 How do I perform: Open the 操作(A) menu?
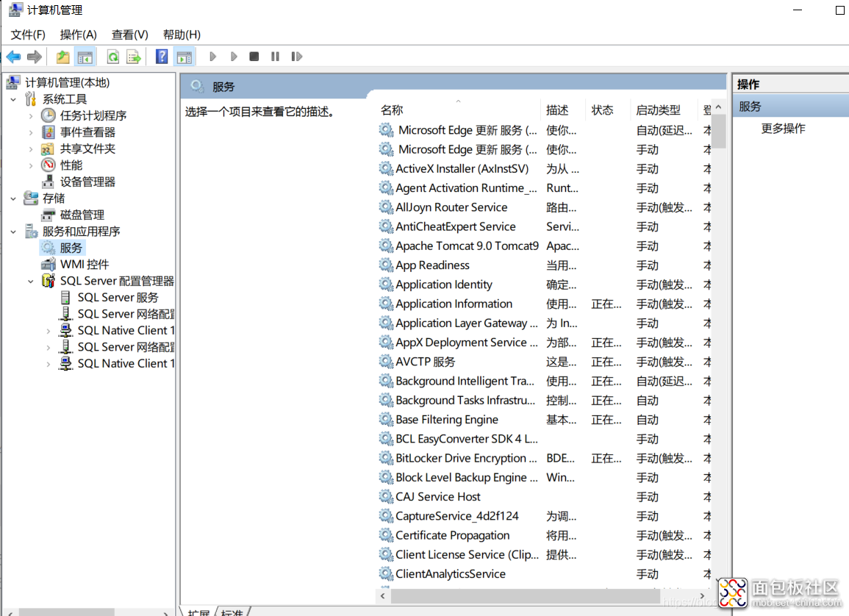pos(78,35)
